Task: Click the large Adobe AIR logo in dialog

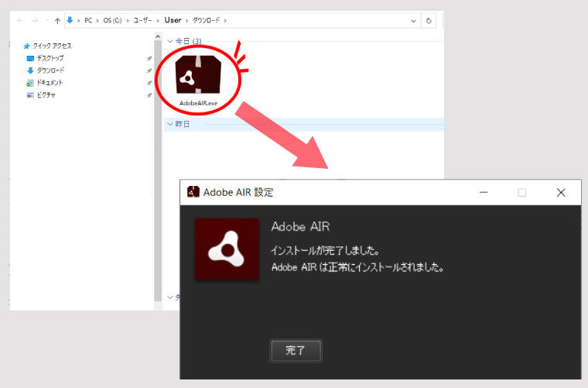Action: tap(227, 250)
